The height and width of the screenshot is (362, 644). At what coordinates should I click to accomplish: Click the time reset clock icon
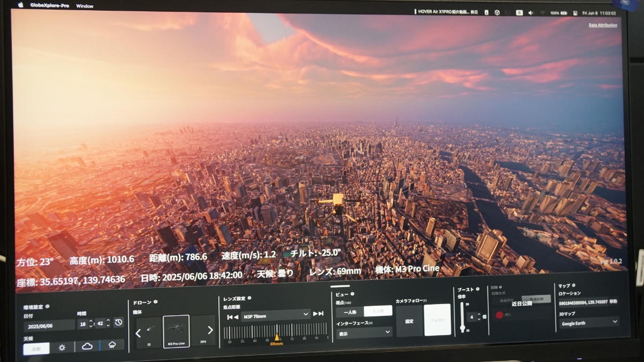point(118,323)
